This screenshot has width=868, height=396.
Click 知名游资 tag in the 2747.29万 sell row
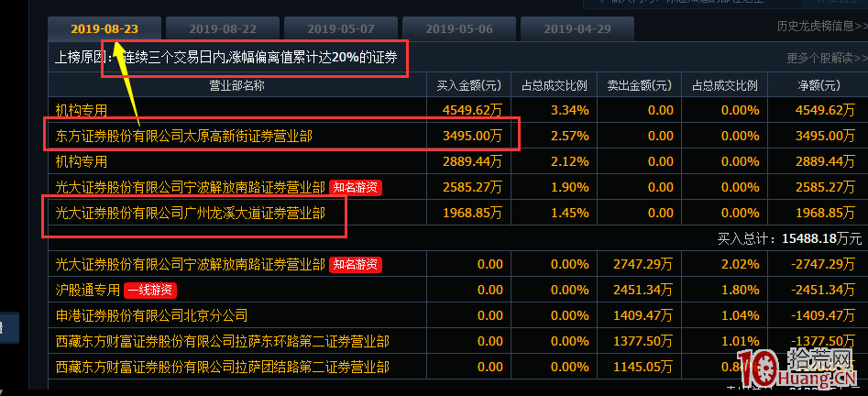pyautogui.click(x=356, y=264)
